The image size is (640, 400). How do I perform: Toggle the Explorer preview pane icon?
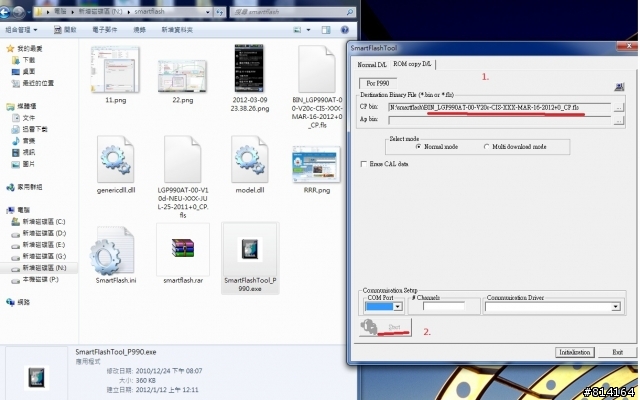click(326, 30)
